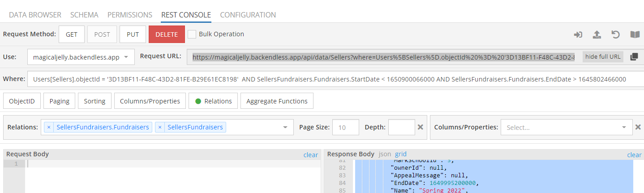
Task: Click the "Spring 2022" value in response
Action: [442, 191]
